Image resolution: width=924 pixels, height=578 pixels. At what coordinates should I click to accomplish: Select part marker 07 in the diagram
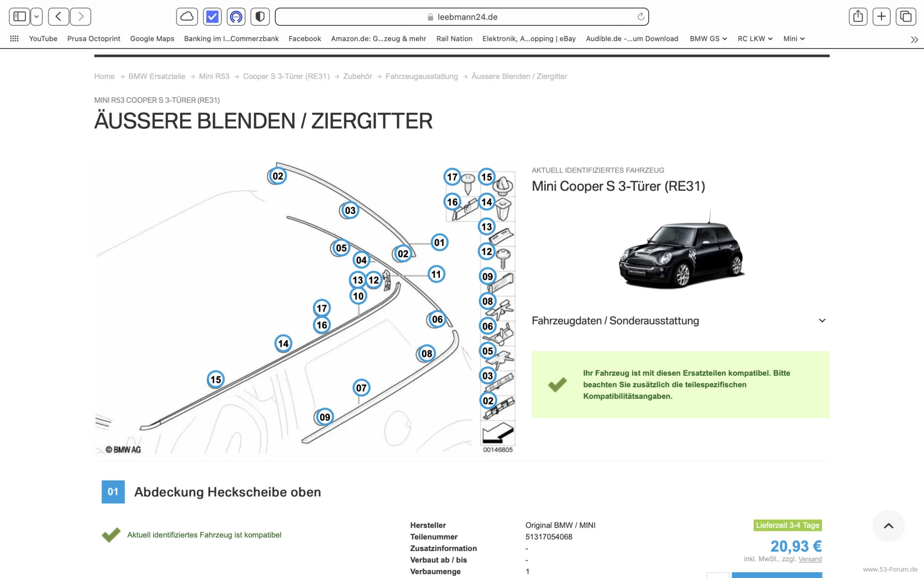(x=361, y=388)
